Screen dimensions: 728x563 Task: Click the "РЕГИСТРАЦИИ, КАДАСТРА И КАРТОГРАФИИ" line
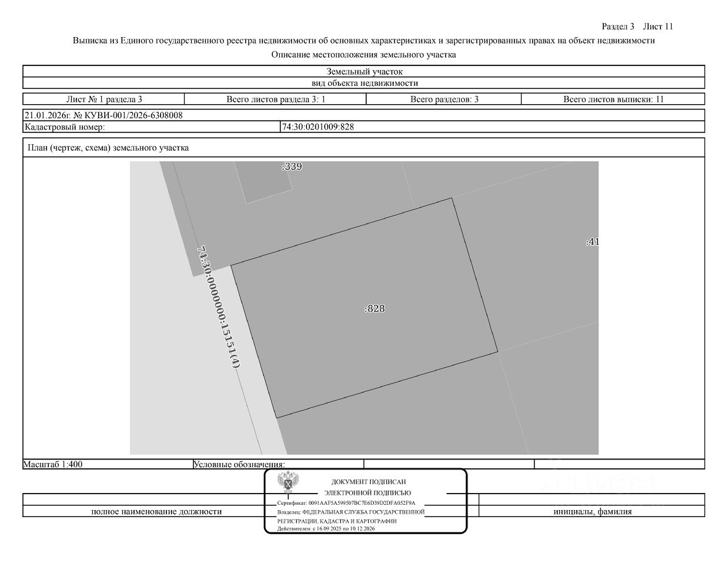(x=337, y=521)
